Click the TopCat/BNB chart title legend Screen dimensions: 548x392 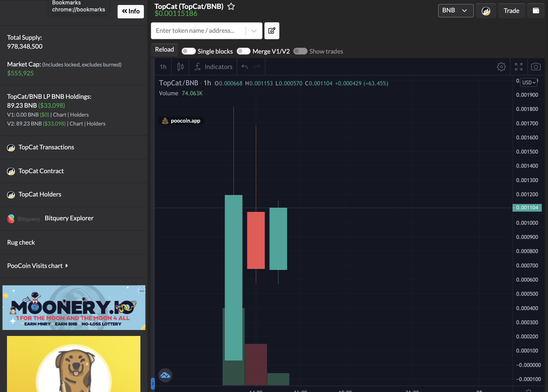pos(185,83)
